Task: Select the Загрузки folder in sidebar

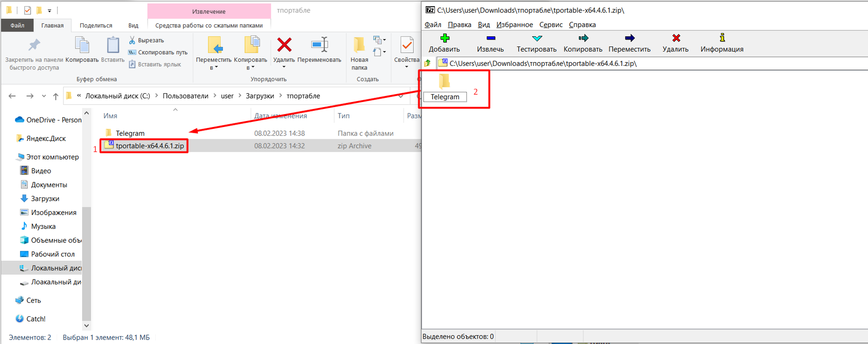Action: (x=45, y=199)
